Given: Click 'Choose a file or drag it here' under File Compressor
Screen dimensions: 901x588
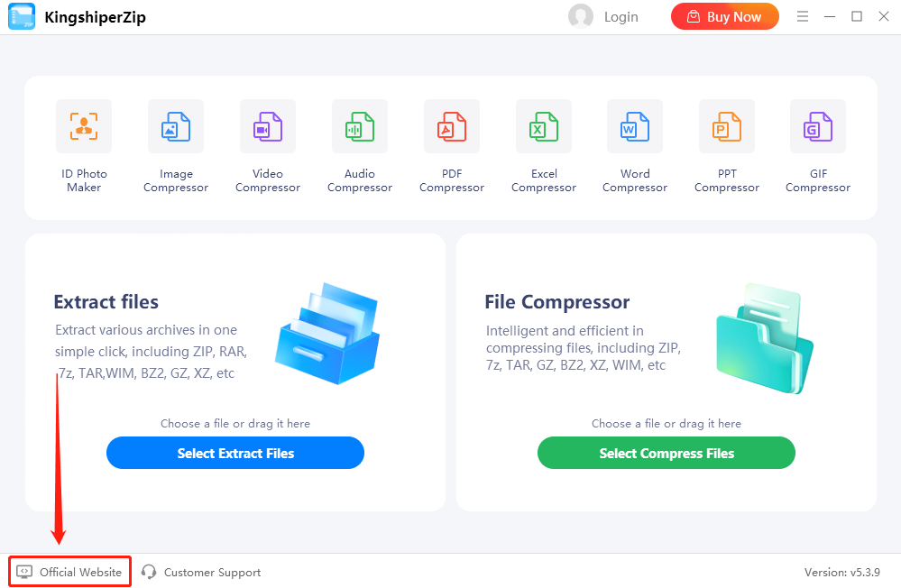Looking at the screenshot, I should (667, 424).
